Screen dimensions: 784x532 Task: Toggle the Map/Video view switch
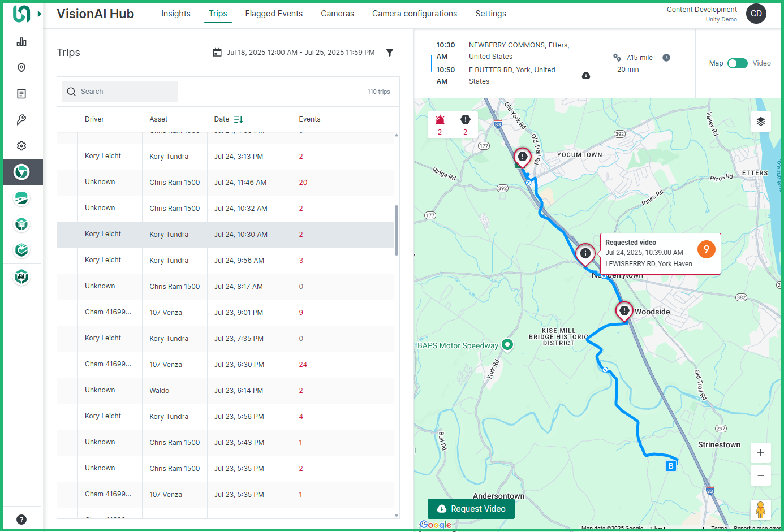(737, 63)
